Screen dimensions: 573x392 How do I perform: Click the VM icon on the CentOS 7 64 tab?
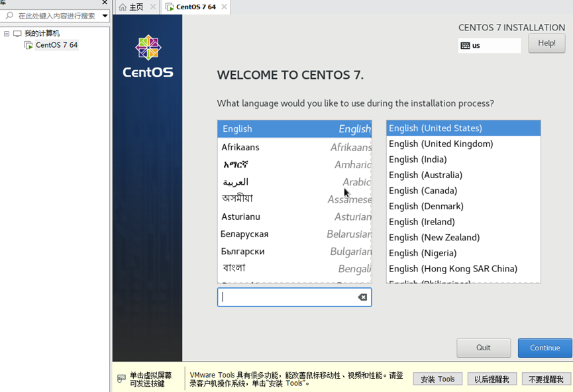170,7
